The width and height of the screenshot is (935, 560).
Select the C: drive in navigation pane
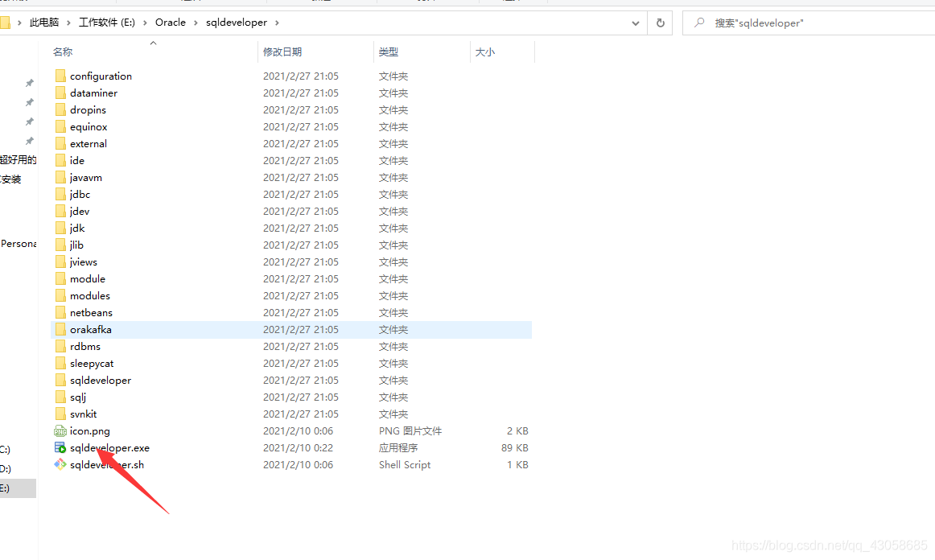point(6,450)
